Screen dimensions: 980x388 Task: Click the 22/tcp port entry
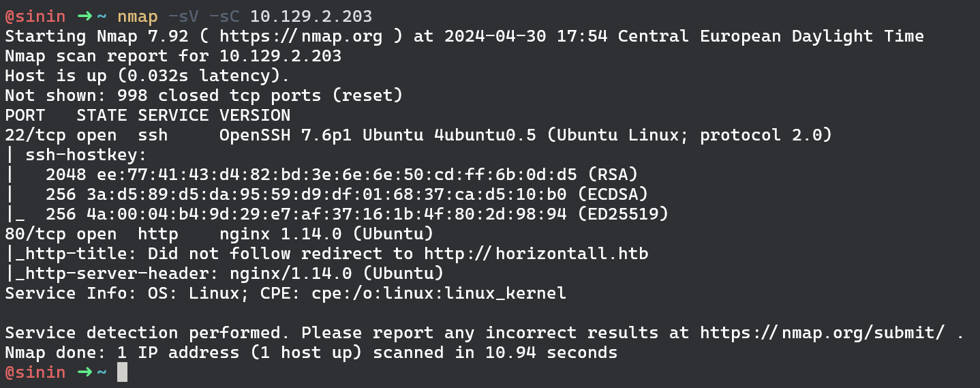pos(34,135)
